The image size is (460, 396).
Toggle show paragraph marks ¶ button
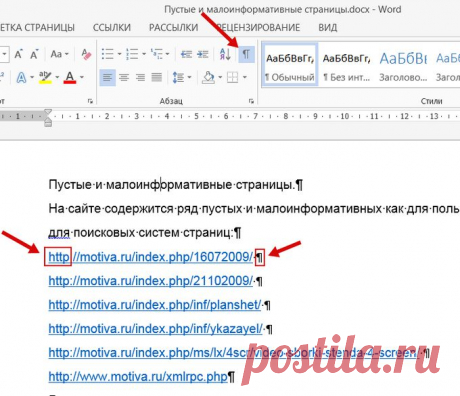246,54
